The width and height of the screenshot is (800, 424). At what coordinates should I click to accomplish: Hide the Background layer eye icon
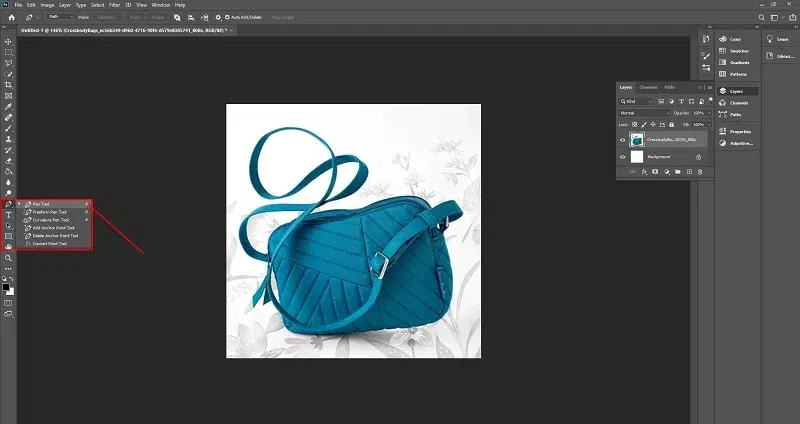pos(622,157)
